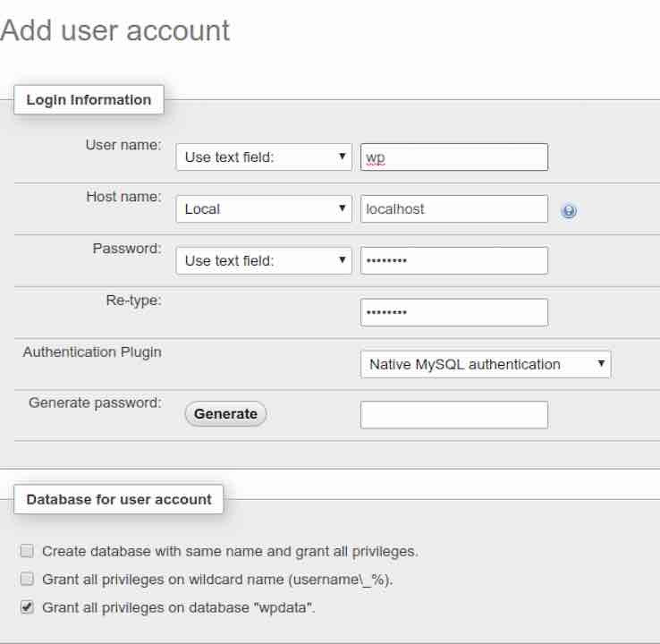Click the 'Authentication Plugin' label
This screenshot has width=660, height=644.
click(92, 352)
